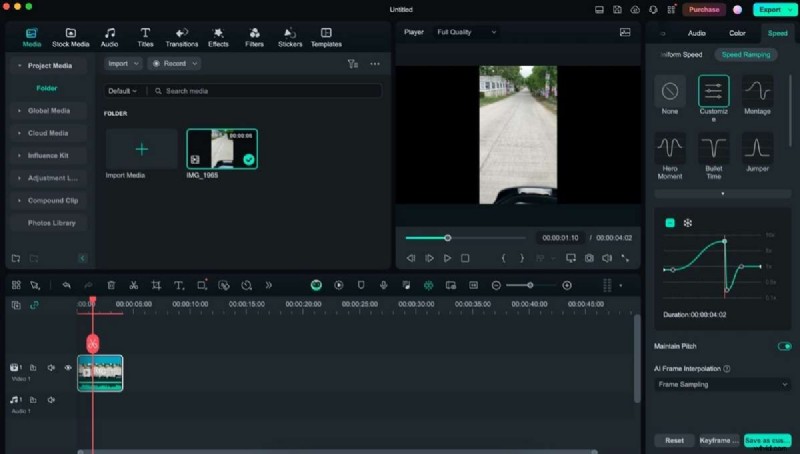Click the timeline crop tool icon

(156, 285)
